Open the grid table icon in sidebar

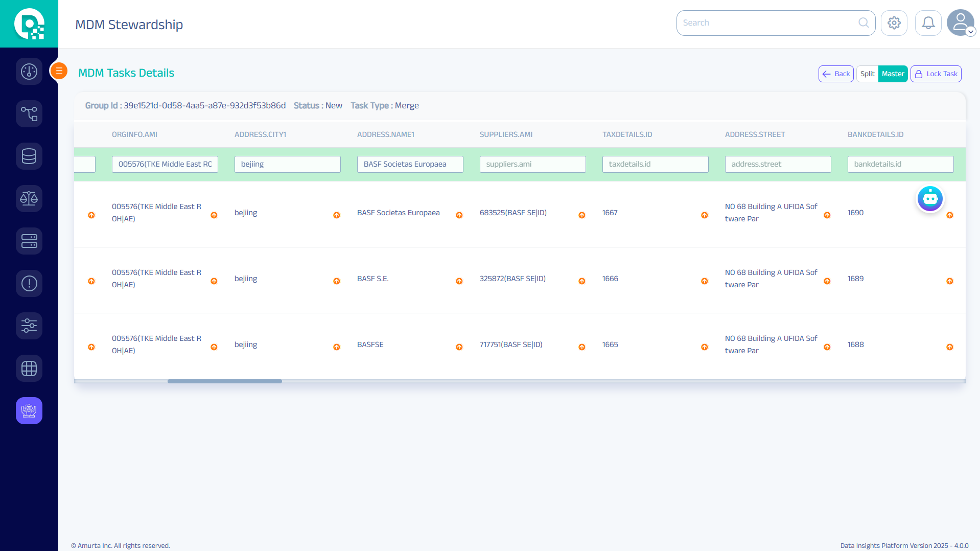29,368
